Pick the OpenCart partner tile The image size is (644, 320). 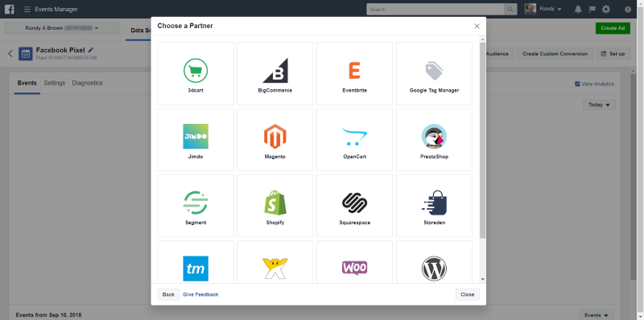pyautogui.click(x=354, y=140)
